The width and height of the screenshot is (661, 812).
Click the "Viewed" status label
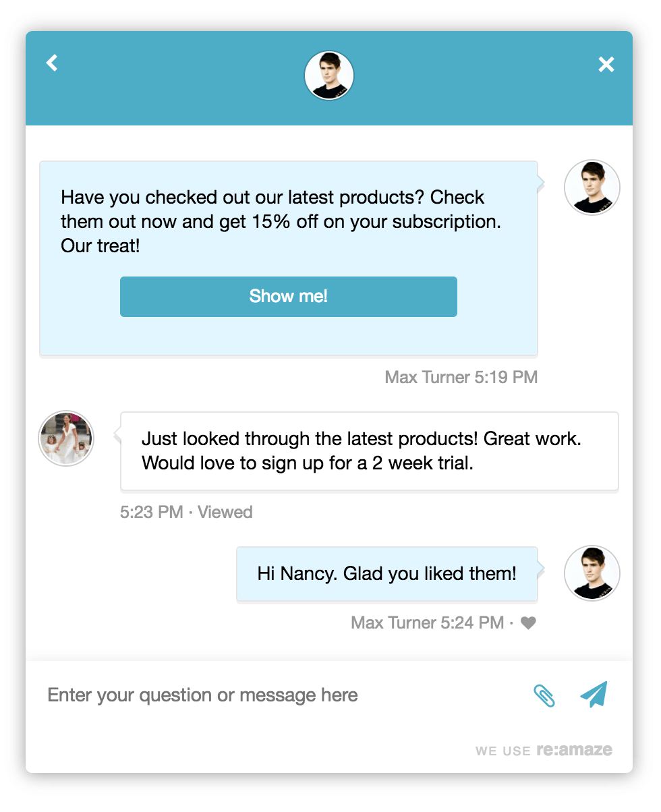(225, 512)
